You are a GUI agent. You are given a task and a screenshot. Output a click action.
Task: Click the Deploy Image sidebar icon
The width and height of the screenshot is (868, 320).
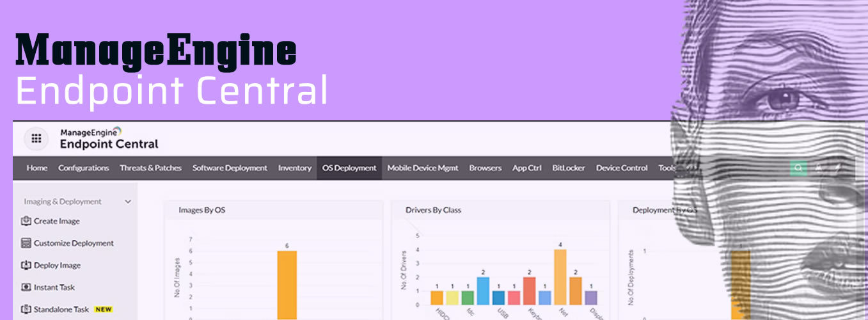point(26,265)
